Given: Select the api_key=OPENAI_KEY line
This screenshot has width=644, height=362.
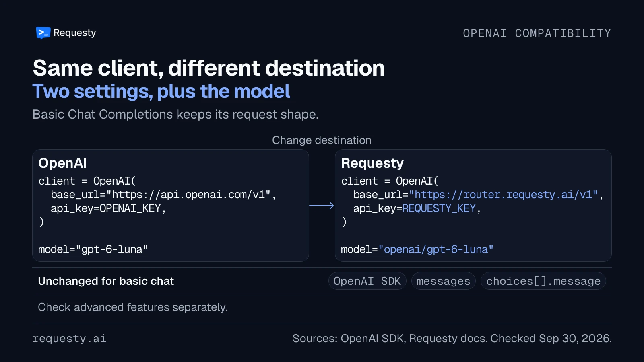Looking at the screenshot, I should click(x=108, y=208).
